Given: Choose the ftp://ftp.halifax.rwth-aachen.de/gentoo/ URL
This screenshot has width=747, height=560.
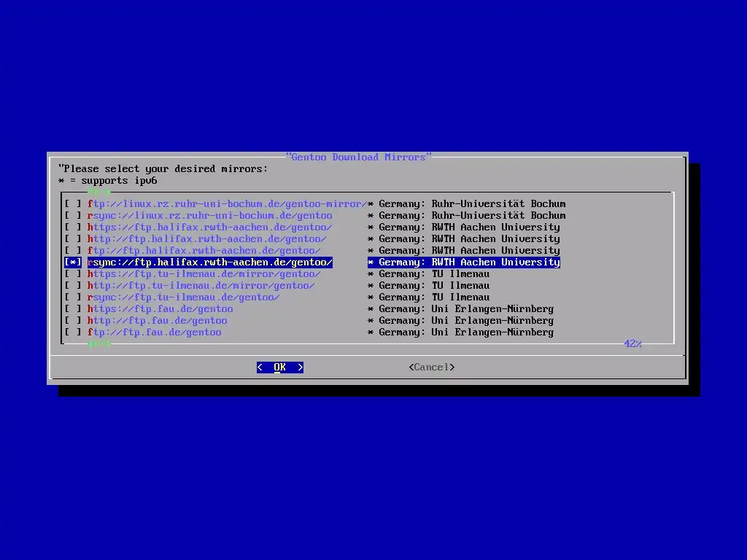Looking at the screenshot, I should tap(204, 251).
